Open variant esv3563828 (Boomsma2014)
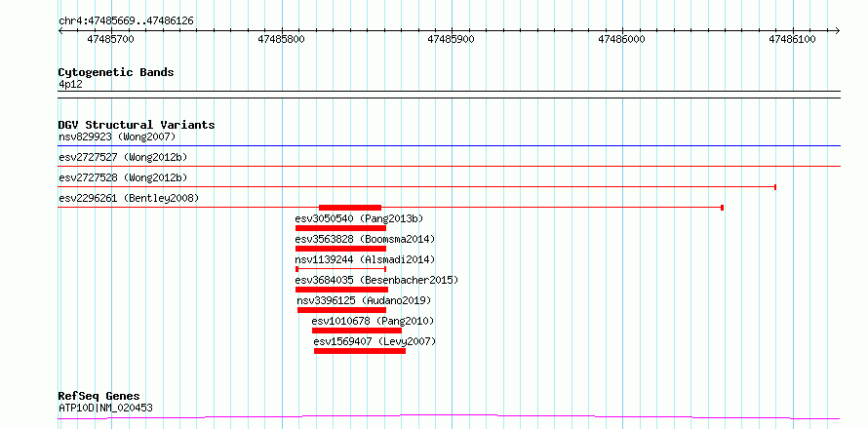The height and width of the screenshot is (429, 868). pos(366,239)
